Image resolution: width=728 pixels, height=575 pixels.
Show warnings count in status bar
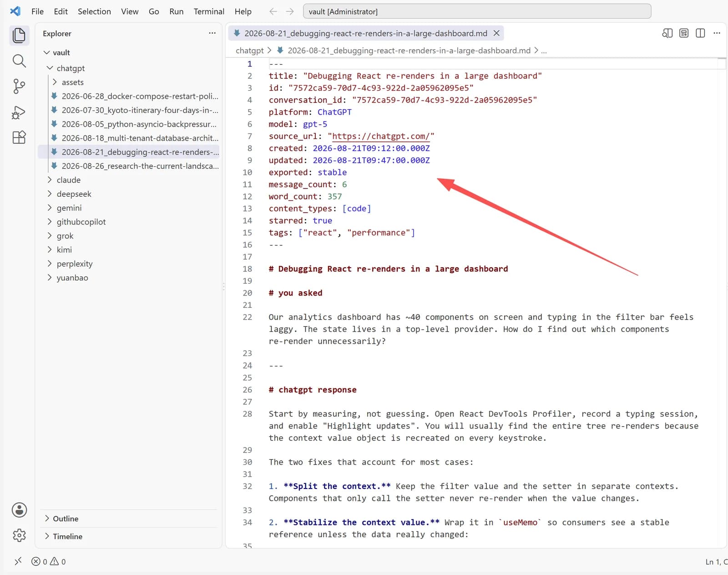click(x=58, y=561)
